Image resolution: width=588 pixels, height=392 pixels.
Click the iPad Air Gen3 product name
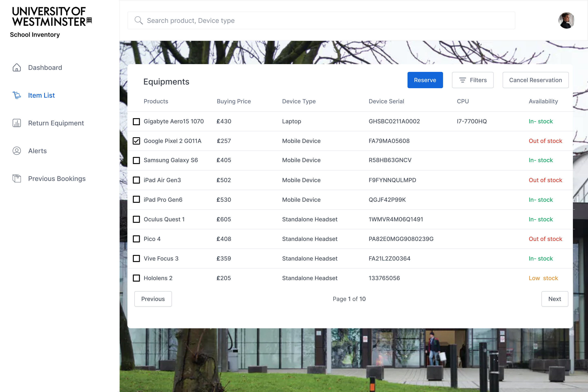[x=162, y=180]
